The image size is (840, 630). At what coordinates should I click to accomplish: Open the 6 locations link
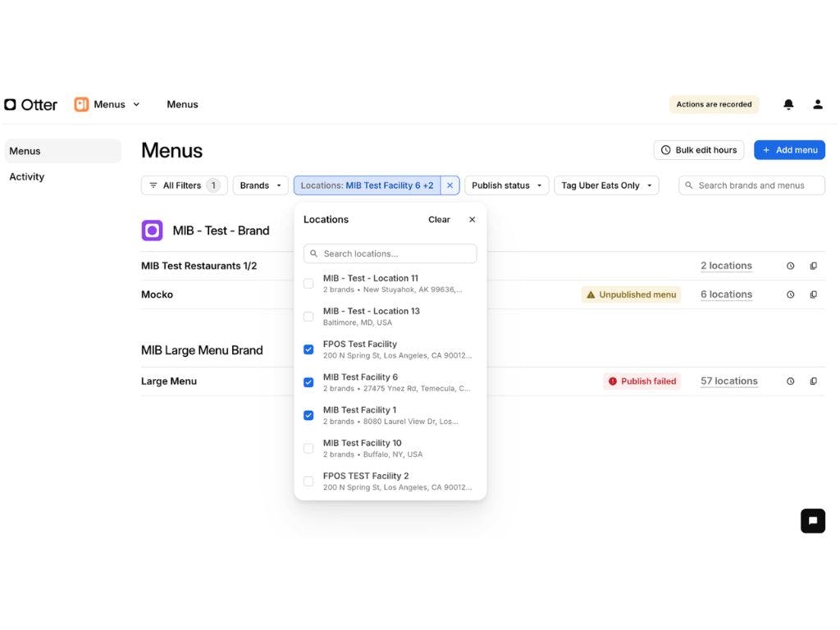(x=726, y=294)
